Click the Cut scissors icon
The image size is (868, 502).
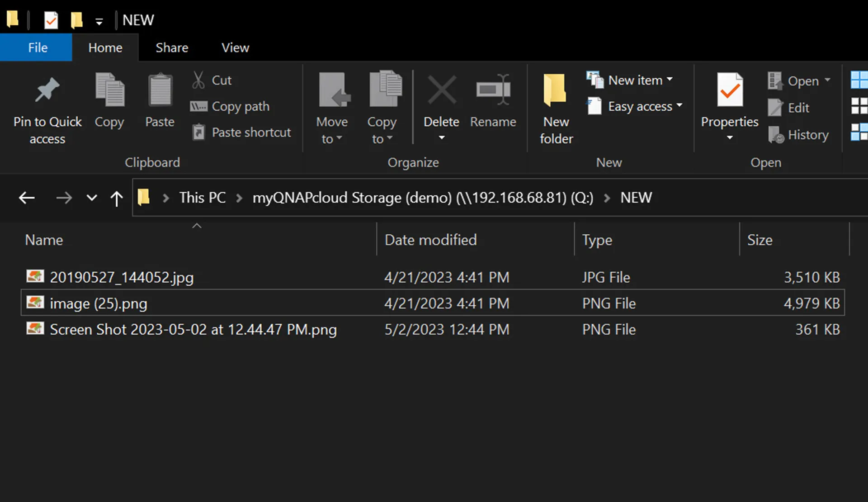[x=198, y=80]
